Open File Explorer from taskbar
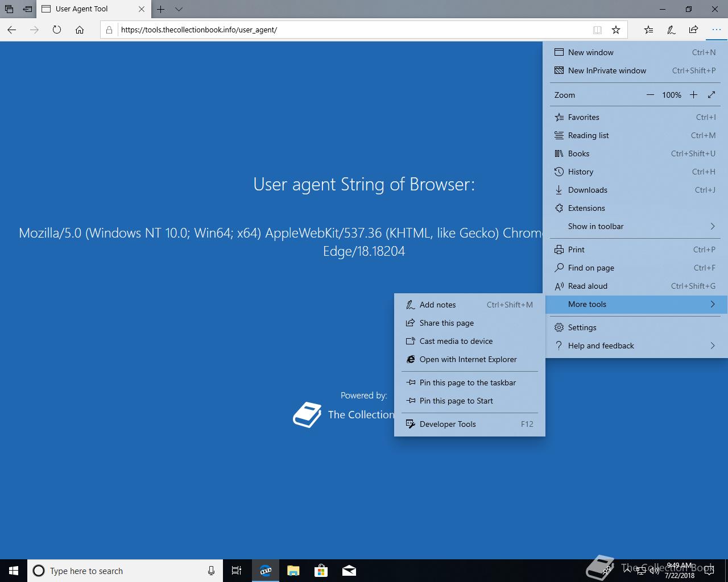Image resolution: width=728 pixels, height=582 pixels. tap(293, 571)
